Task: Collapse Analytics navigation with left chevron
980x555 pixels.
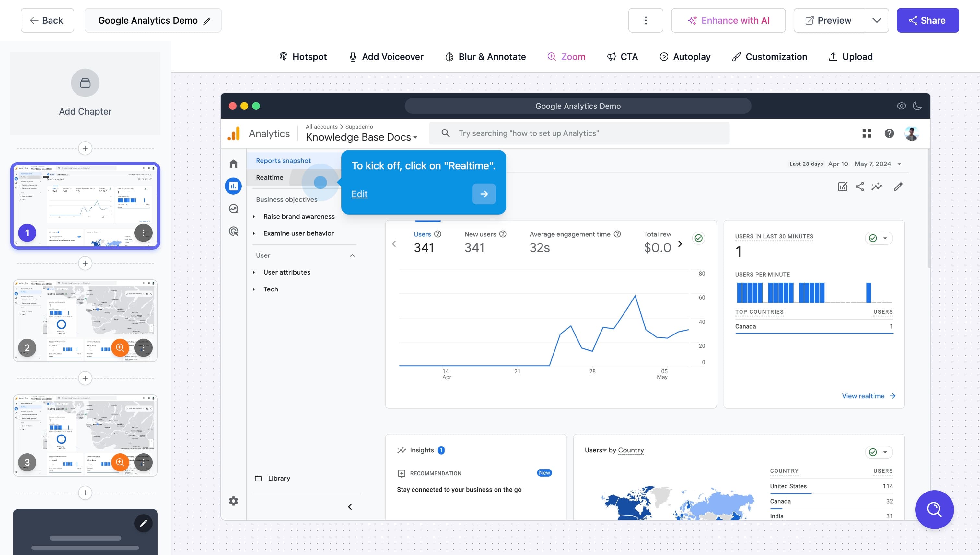Action: click(350, 506)
